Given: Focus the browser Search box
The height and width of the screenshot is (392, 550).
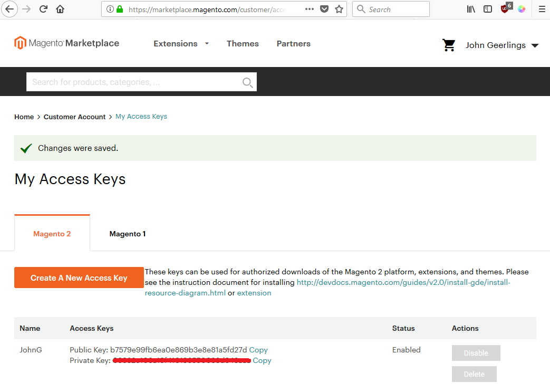Looking at the screenshot, I should click(x=391, y=9).
